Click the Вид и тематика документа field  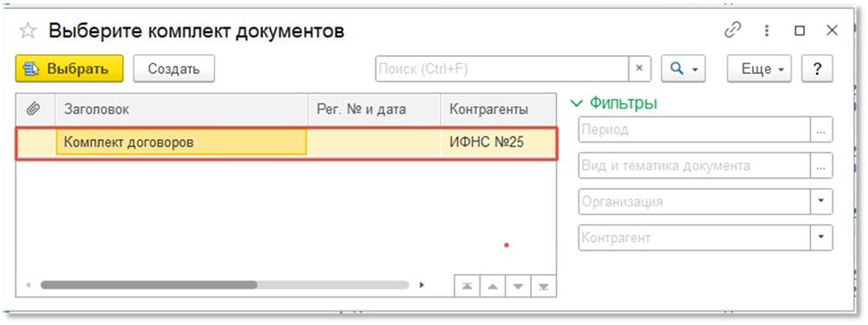pyautogui.click(x=694, y=166)
